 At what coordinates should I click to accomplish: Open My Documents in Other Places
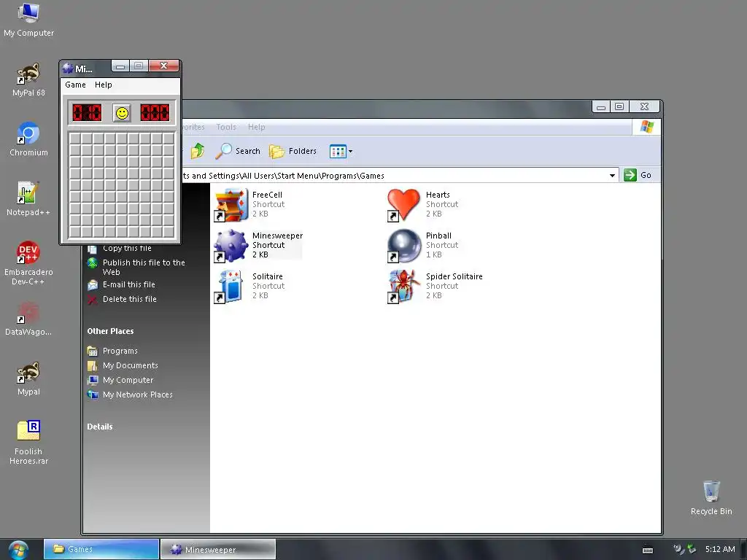tap(130, 365)
